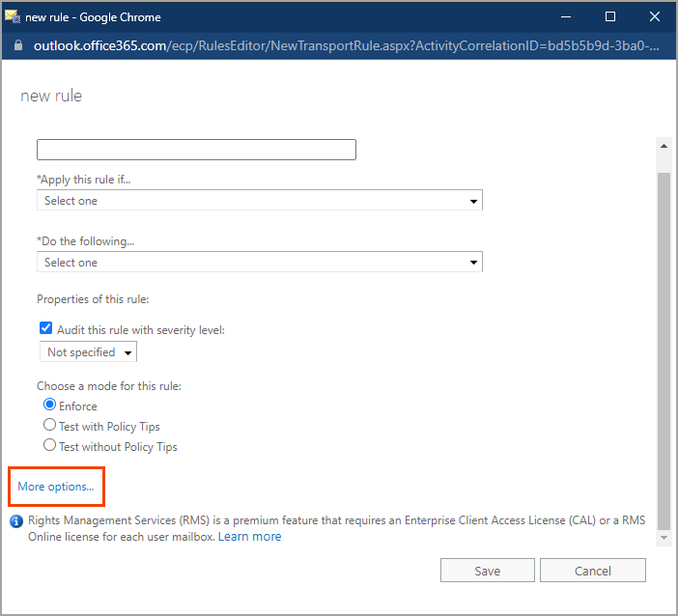678x616 pixels.
Task: Choose Test with Policy Tips mode
Action: click(50, 426)
